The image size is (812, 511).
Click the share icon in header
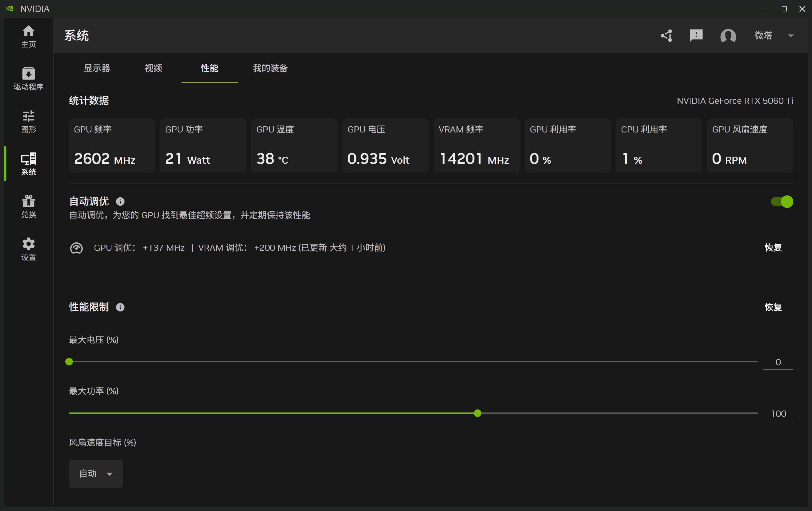pos(666,35)
